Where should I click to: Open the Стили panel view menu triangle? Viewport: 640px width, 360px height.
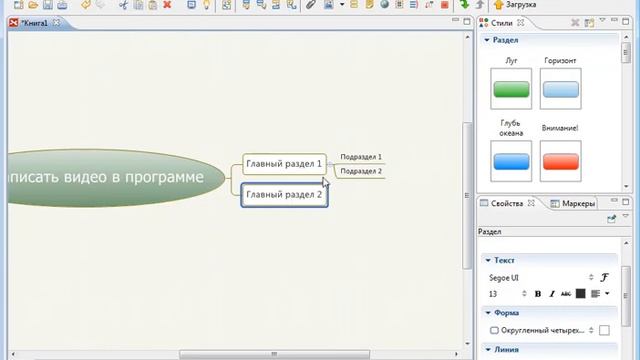tap(602, 20)
